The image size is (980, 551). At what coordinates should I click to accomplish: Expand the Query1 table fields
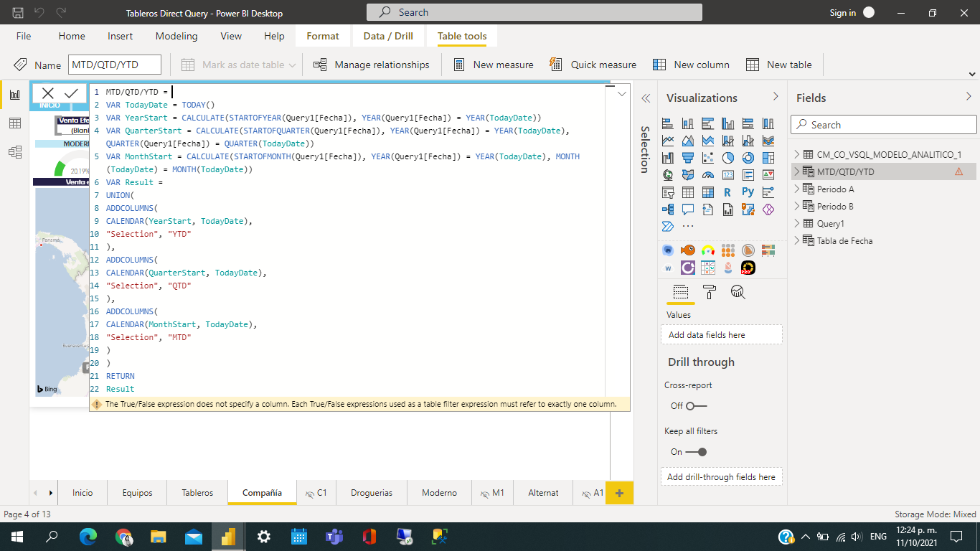click(797, 223)
